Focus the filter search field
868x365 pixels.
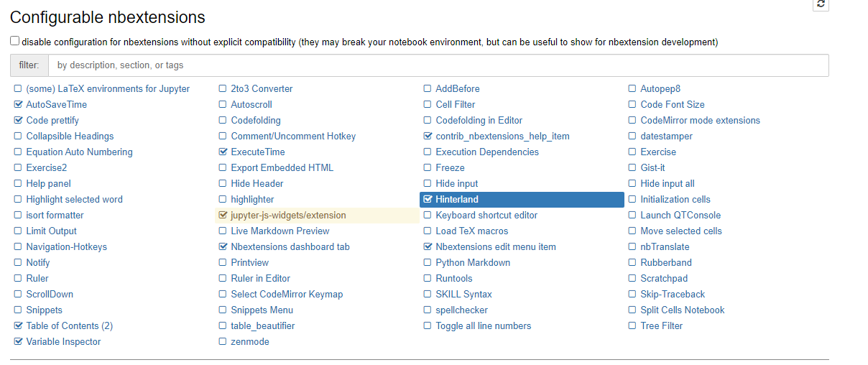[x=438, y=65]
